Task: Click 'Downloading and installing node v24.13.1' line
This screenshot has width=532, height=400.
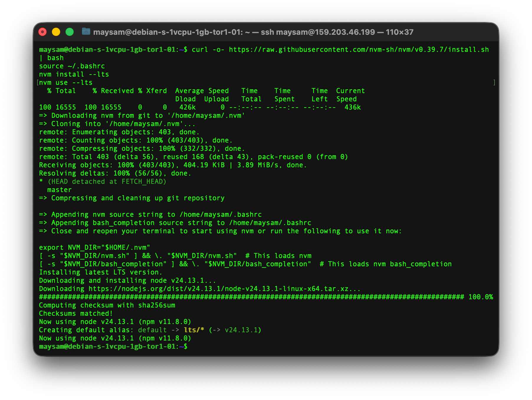Action: (127, 280)
